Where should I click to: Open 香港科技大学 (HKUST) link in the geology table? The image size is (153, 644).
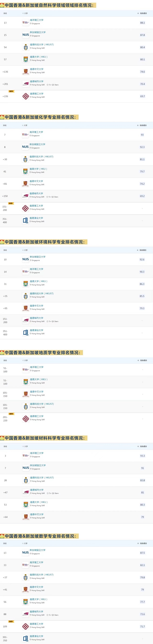[42, 404]
